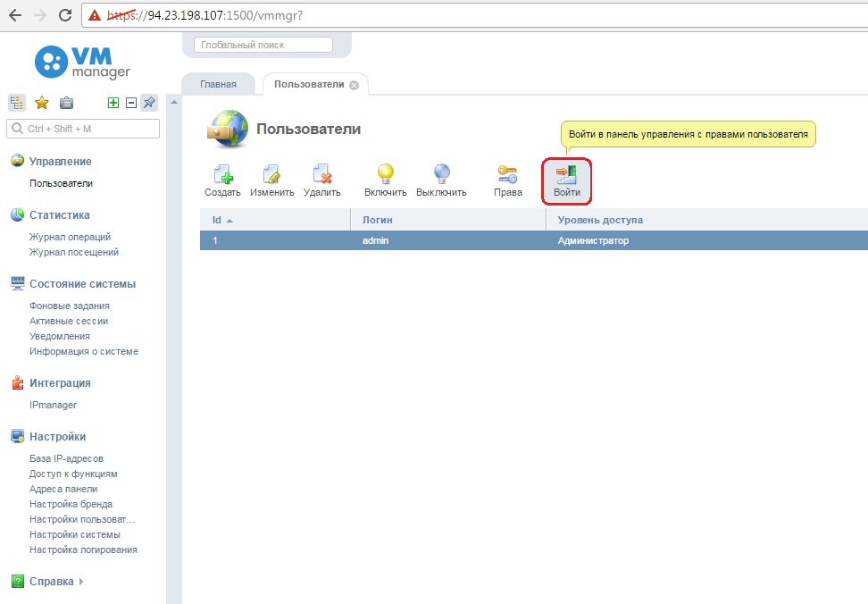Viewport: 868px width, 604px height.
Task: Open Настройка бренда
Action: (x=71, y=504)
